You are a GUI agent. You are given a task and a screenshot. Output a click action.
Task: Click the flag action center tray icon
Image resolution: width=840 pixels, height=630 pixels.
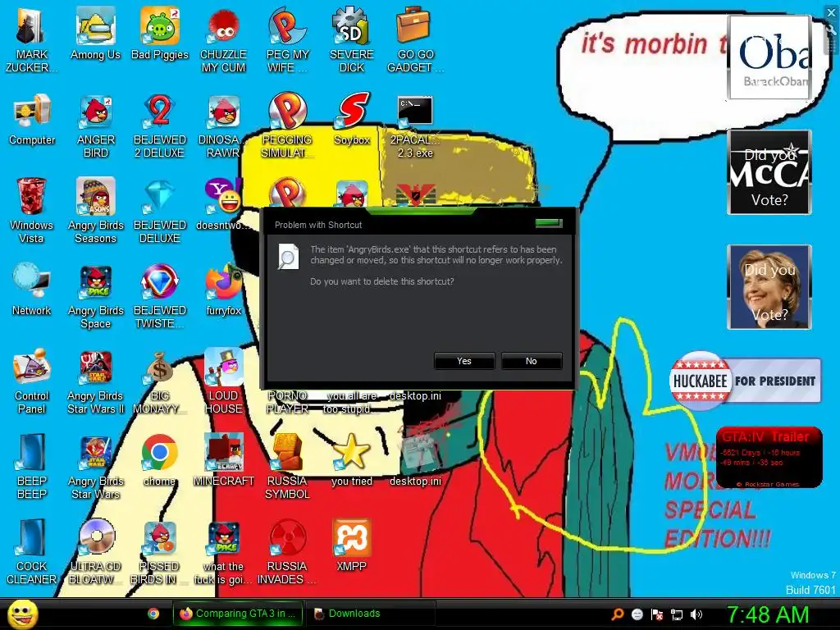657,614
